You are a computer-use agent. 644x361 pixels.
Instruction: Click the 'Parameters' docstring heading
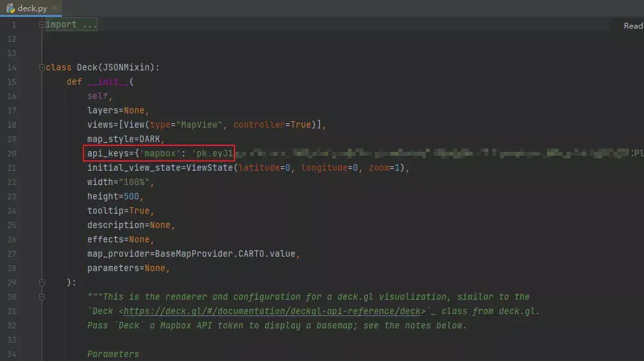point(113,354)
